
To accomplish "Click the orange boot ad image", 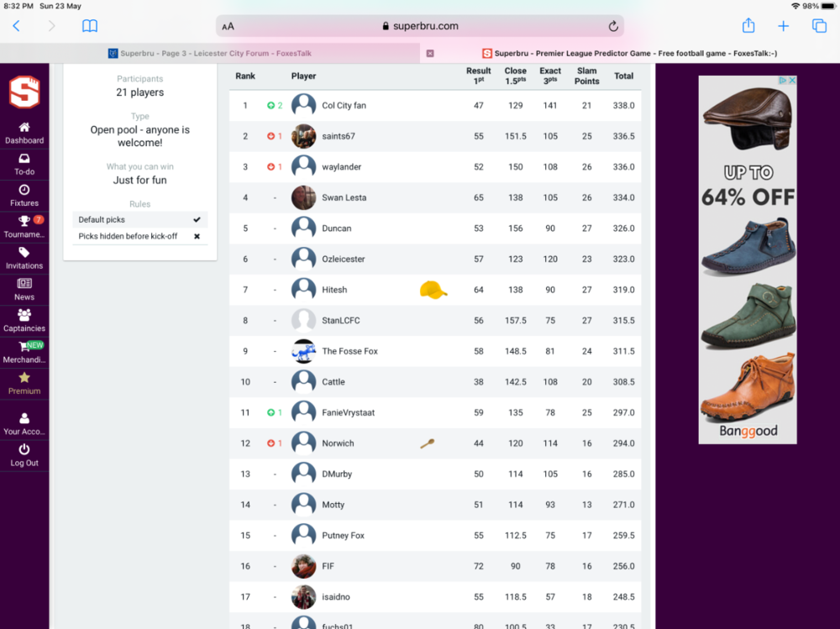I will click(748, 387).
